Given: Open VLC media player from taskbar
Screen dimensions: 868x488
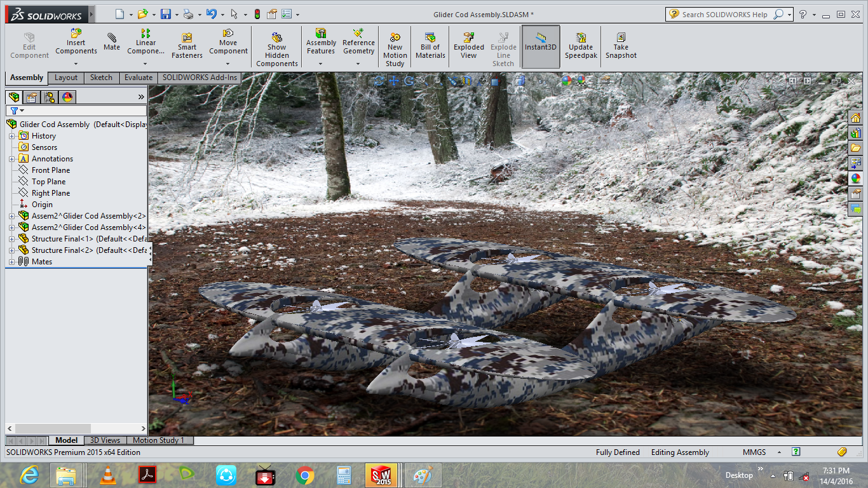Looking at the screenshot, I should click(109, 475).
